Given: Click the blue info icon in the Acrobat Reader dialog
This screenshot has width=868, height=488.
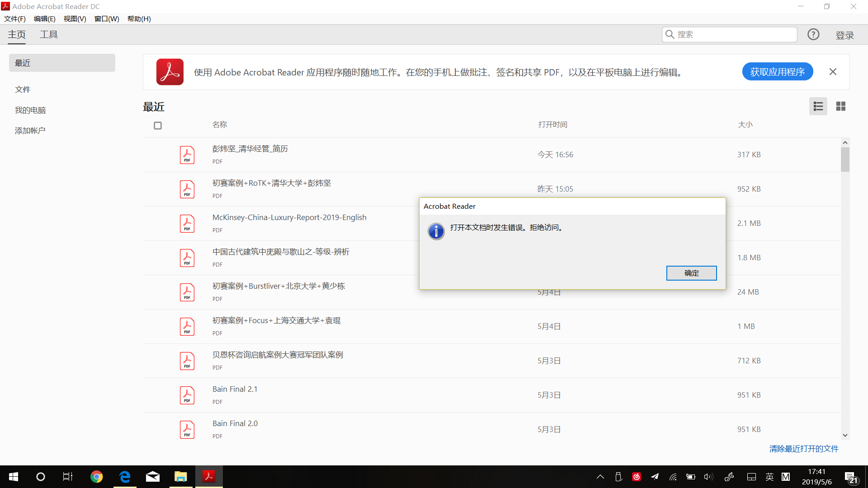Looking at the screenshot, I should pyautogui.click(x=436, y=231).
